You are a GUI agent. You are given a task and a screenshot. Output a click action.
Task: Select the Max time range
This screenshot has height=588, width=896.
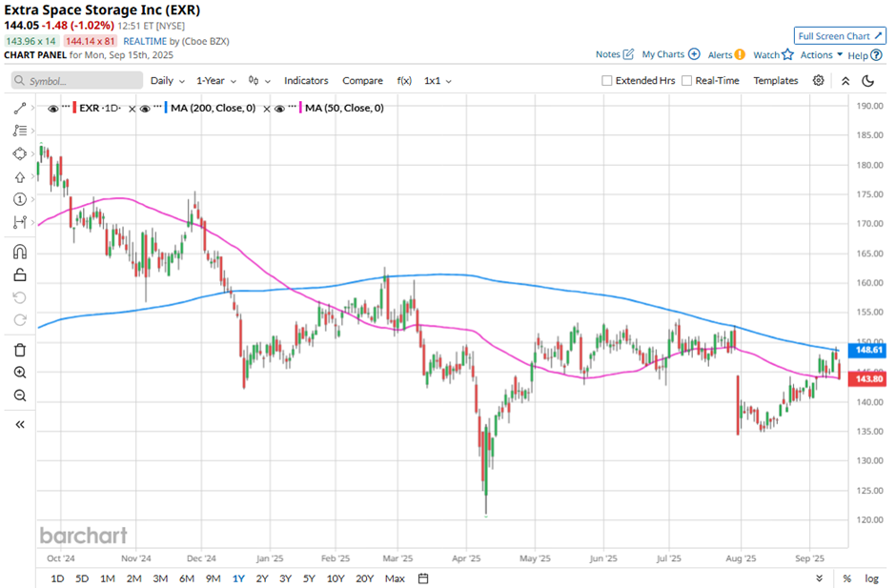(395, 578)
